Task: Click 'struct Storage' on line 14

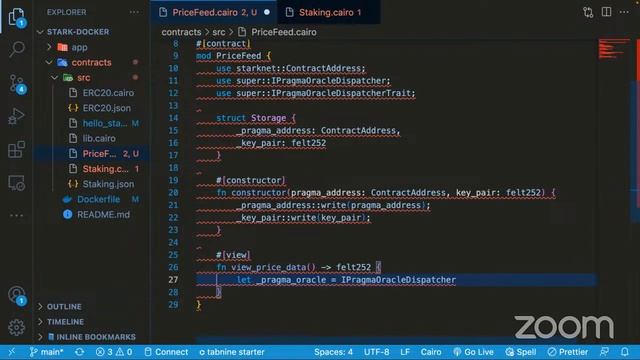Action: 251,118
